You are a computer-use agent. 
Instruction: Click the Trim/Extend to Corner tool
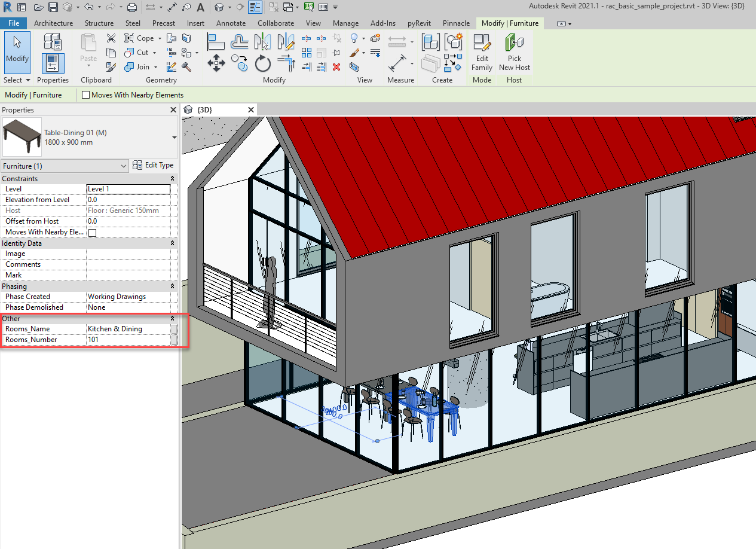287,63
